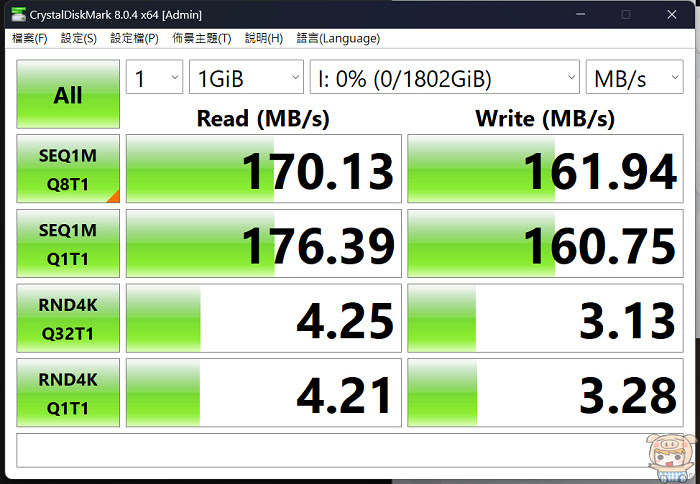Open the test count dropdown showing 1

tap(154, 77)
